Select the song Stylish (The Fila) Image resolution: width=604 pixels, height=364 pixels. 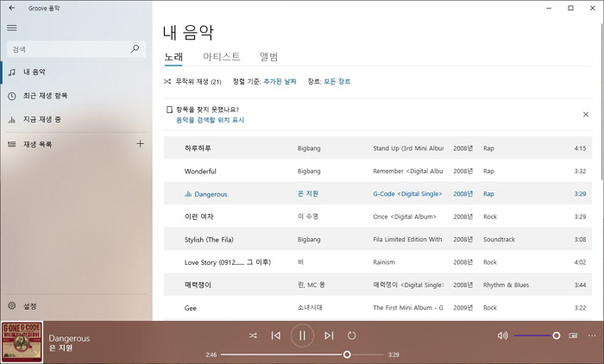378,239
